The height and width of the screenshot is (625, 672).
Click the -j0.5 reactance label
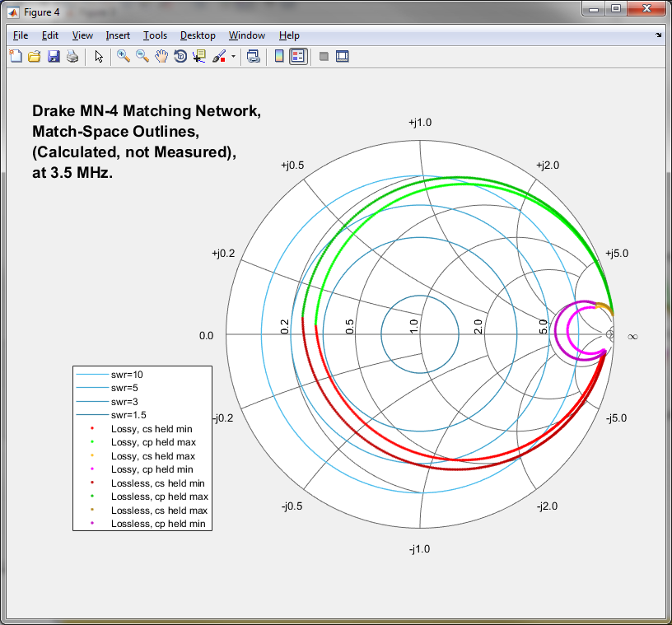(x=292, y=506)
